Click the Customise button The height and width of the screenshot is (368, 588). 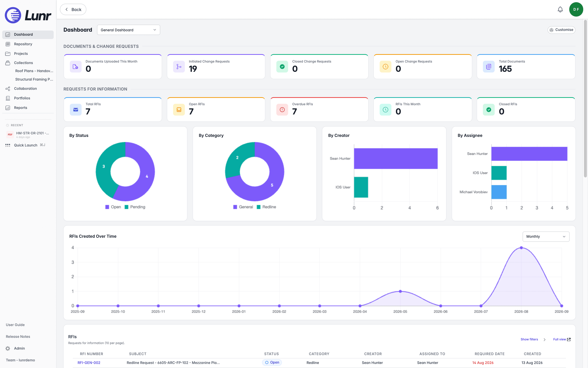[561, 30]
